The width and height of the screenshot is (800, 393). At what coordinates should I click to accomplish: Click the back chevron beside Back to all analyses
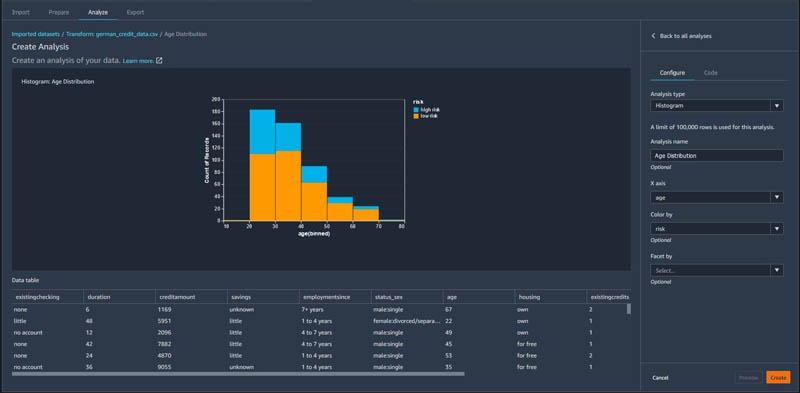[653, 36]
